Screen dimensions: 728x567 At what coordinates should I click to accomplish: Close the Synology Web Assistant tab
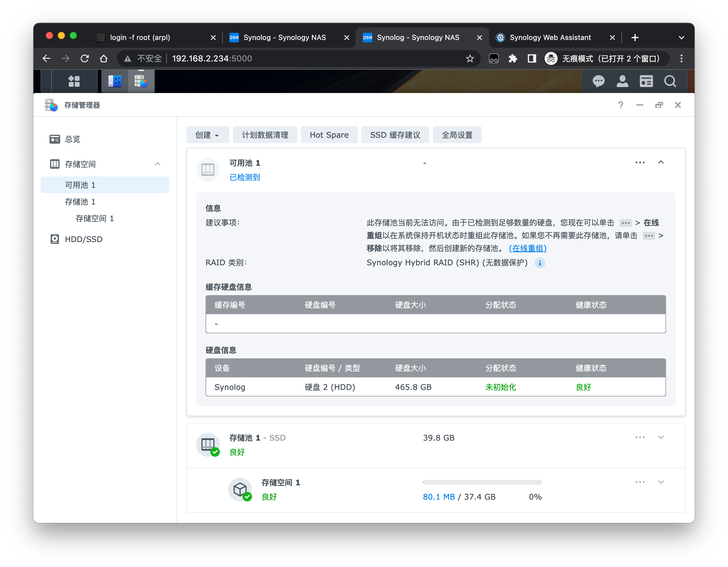(612, 38)
